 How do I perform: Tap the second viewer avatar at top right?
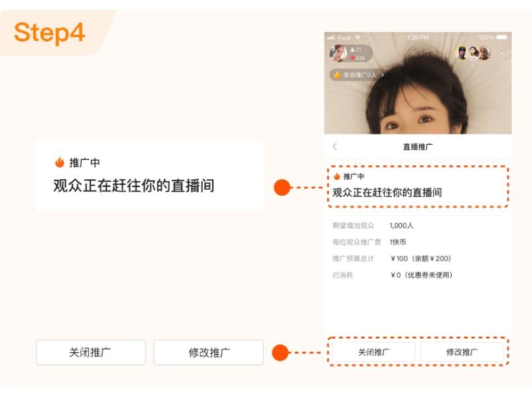tap(473, 53)
